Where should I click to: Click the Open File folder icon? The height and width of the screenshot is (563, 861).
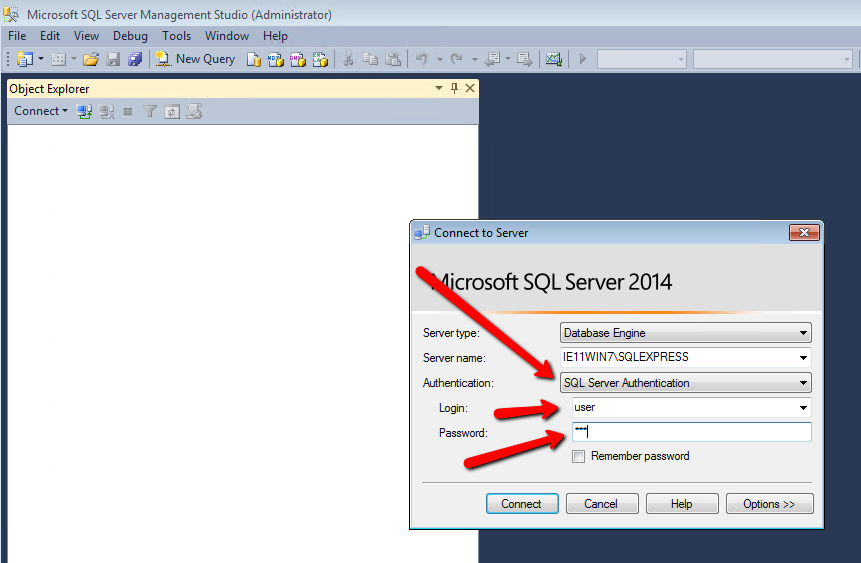pyautogui.click(x=91, y=59)
